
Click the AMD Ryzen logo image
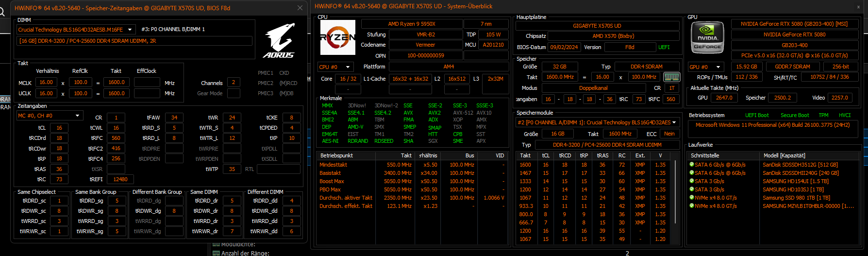338,37
